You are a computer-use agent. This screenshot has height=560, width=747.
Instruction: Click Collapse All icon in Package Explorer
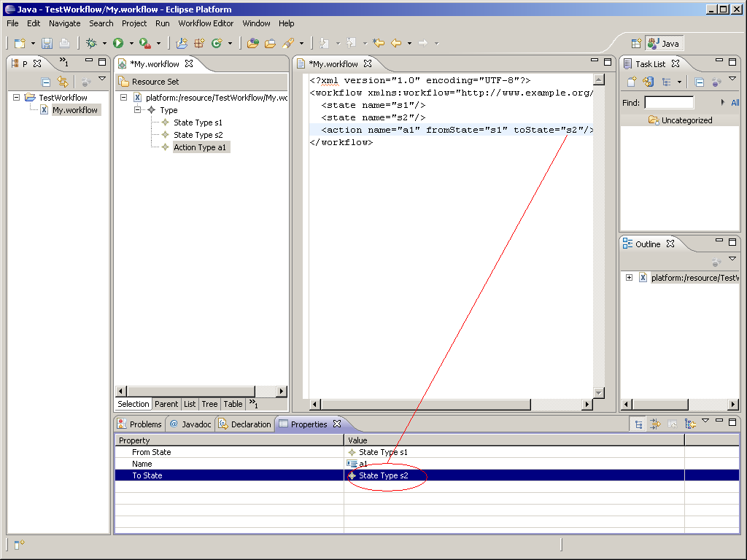(x=46, y=82)
